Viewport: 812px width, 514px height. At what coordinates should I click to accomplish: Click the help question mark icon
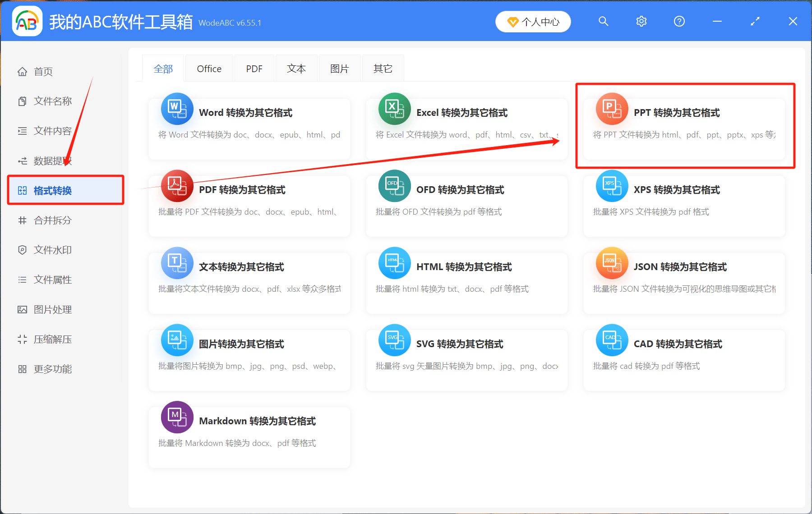click(x=679, y=21)
